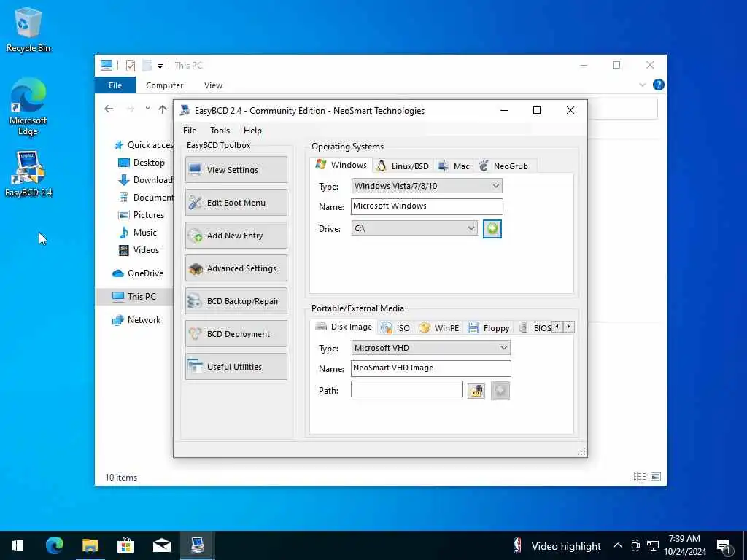
Task: Open Quick Access Toolbar customize dropdown
Action: [160, 66]
